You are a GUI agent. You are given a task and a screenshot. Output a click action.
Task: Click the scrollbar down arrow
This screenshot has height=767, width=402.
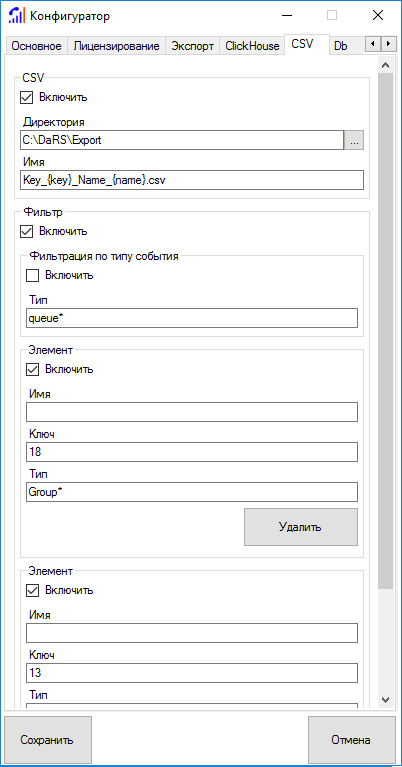click(385, 699)
